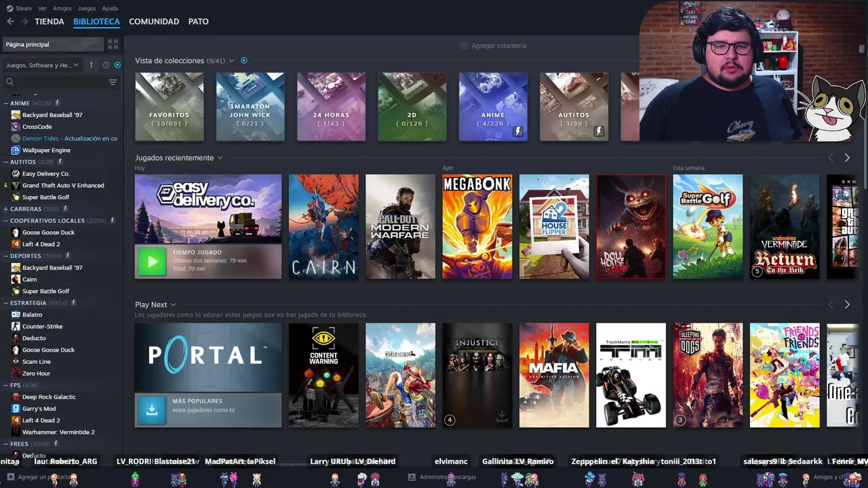The height and width of the screenshot is (488, 868).
Task: Click the Counter-Strike icon in sidebar
Action: [x=16, y=326]
